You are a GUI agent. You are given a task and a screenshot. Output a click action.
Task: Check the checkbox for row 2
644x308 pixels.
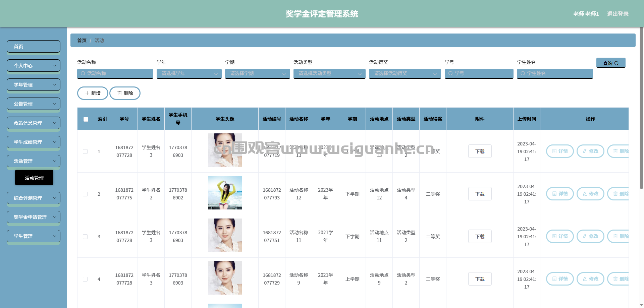[x=85, y=194]
